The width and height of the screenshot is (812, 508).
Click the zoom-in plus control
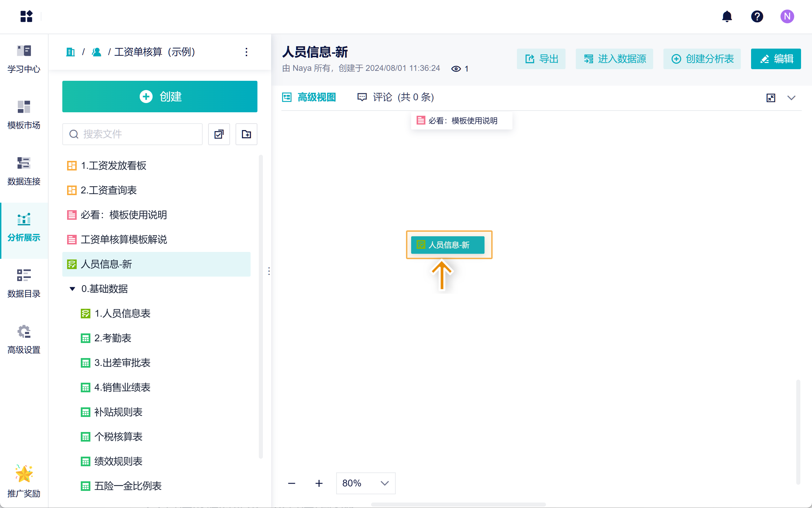coord(319,483)
